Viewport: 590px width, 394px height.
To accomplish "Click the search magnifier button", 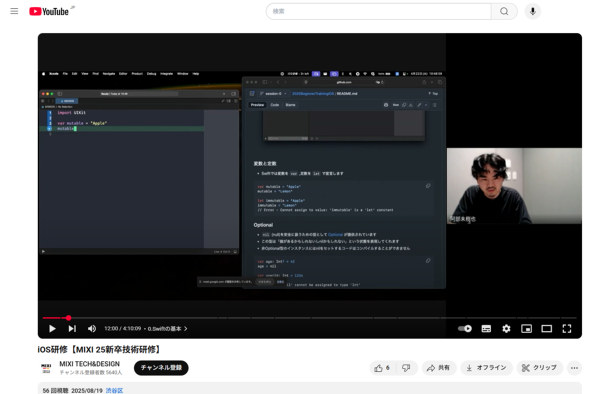I will pyautogui.click(x=504, y=11).
